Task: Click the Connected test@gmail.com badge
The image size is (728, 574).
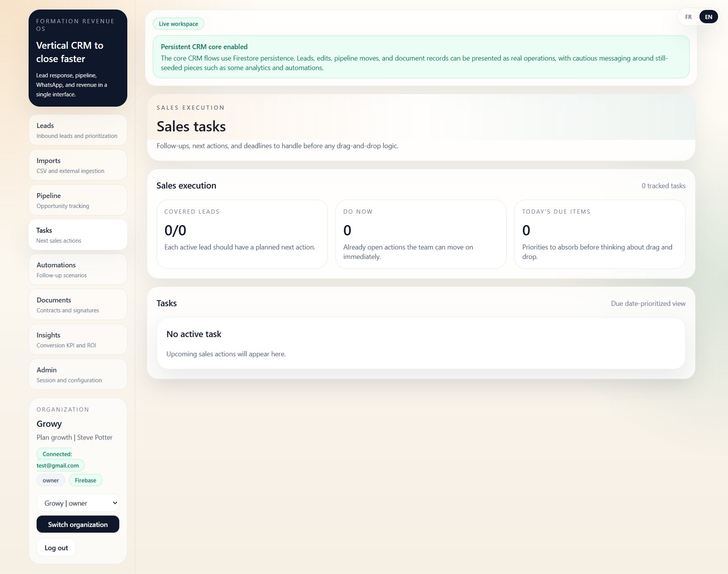Action: [60, 460]
